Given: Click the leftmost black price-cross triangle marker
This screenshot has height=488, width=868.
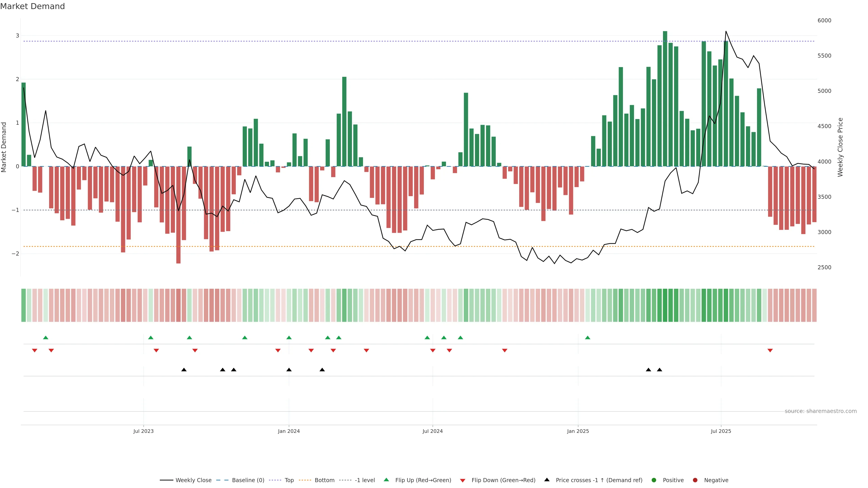Looking at the screenshot, I should coord(184,369).
